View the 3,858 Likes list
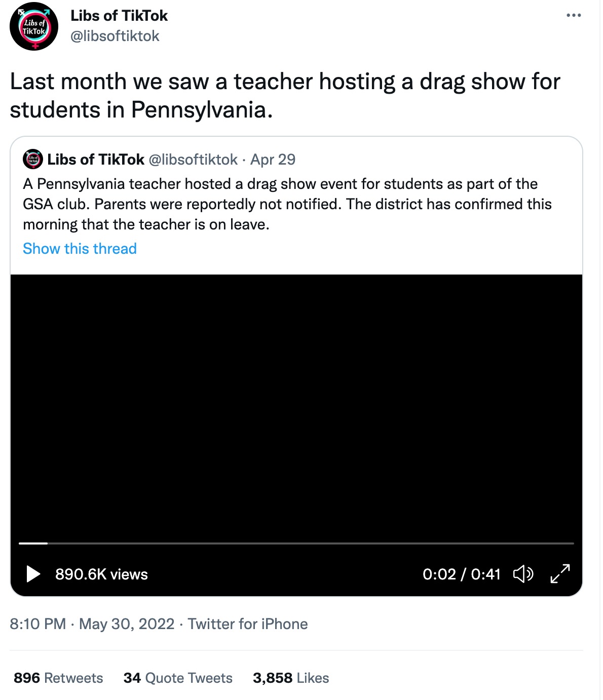The image size is (603, 700). 291,678
